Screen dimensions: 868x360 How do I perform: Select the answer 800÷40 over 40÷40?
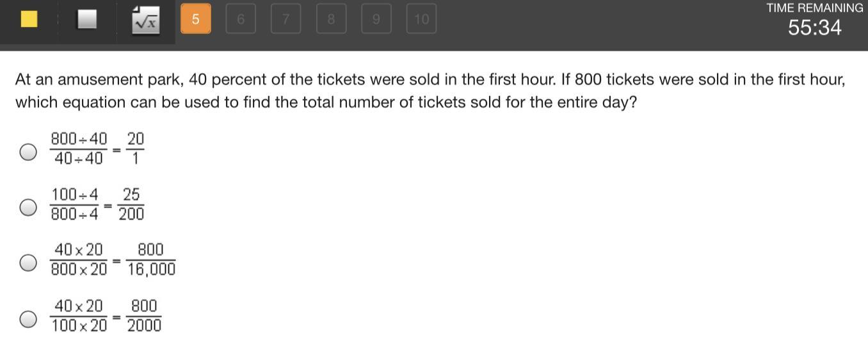point(28,152)
